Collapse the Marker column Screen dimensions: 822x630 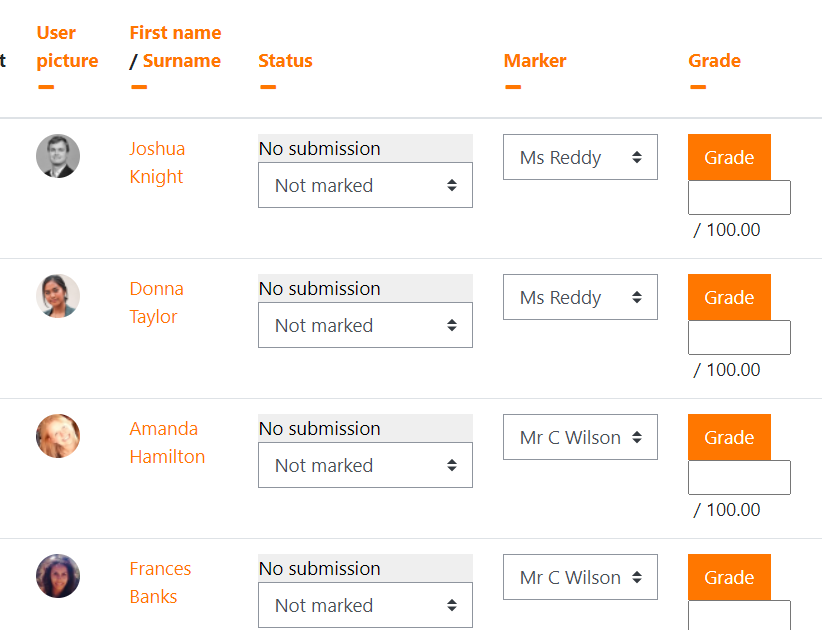513,87
